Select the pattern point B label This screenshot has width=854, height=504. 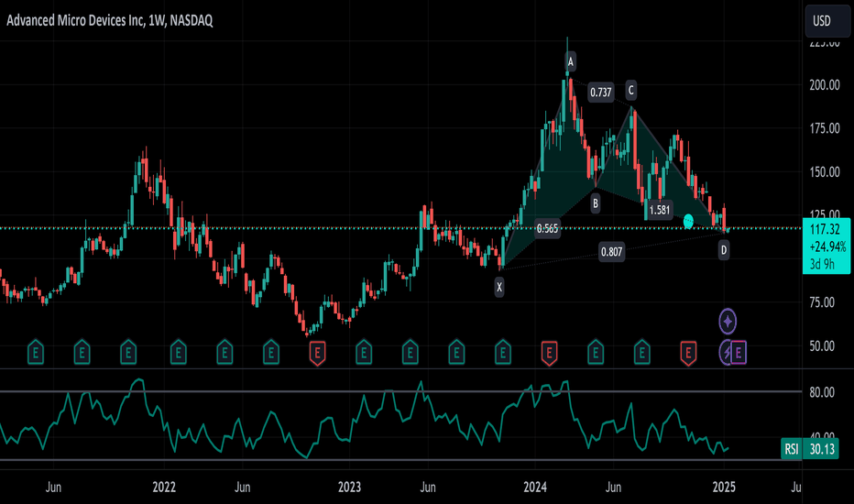(x=596, y=203)
